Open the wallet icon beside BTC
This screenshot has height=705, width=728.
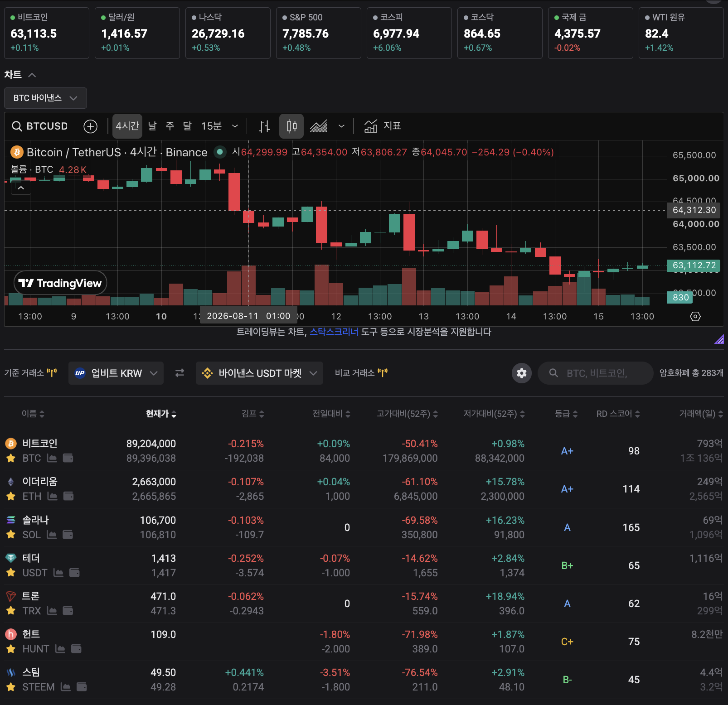tap(68, 458)
